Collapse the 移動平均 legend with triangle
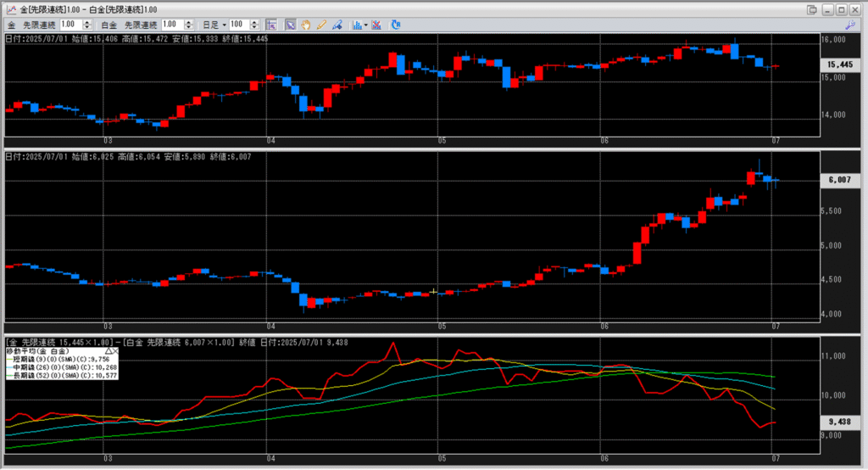 click(x=108, y=350)
